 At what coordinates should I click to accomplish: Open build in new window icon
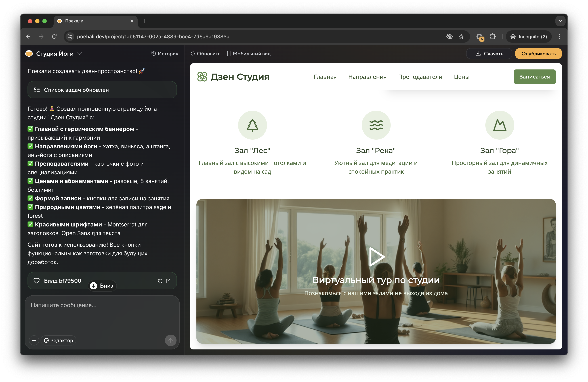click(168, 281)
